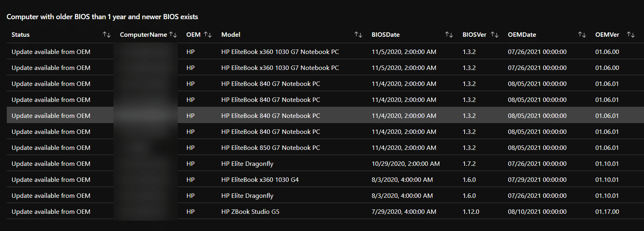Select the highlighted row's OEMDate 08/05/2021 cell

click(537, 116)
